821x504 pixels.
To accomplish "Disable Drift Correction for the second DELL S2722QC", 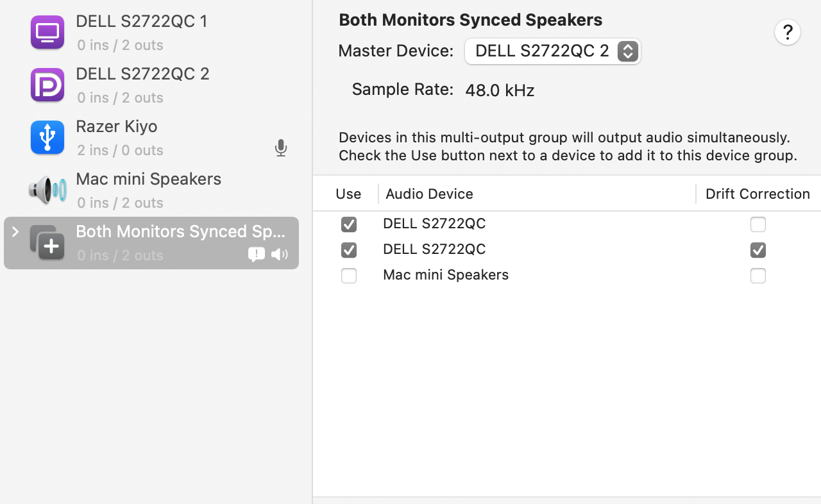I will click(758, 250).
